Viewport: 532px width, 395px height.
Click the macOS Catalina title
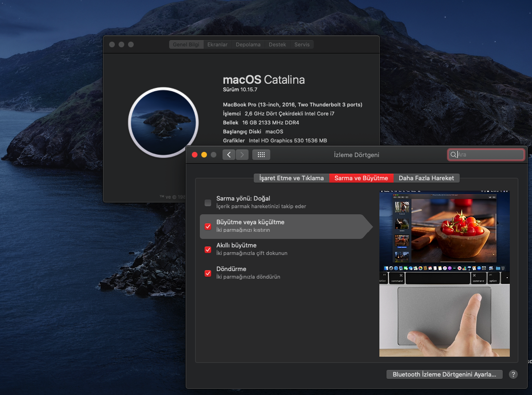click(x=264, y=80)
